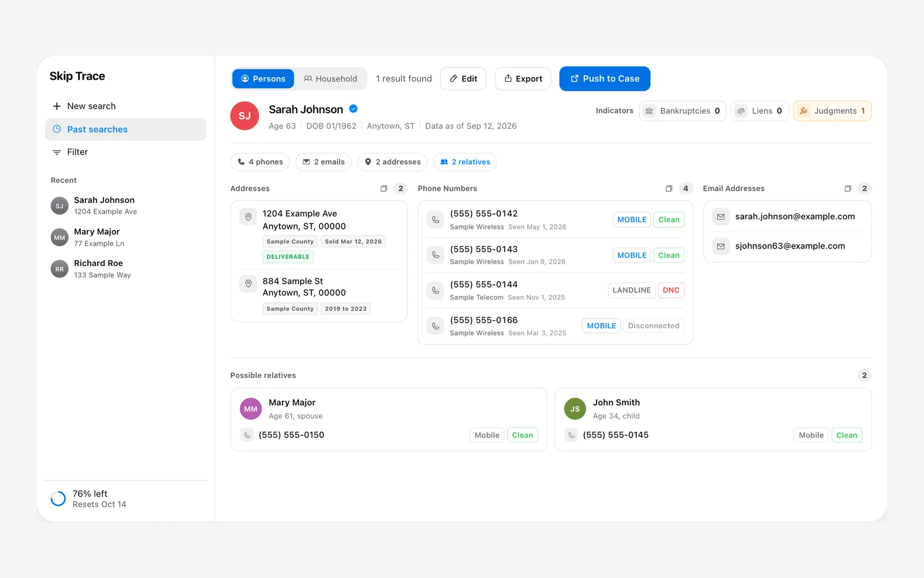Screen dimensions: 924x578
Task: Open relative Mary Major's name
Action: [292, 402]
